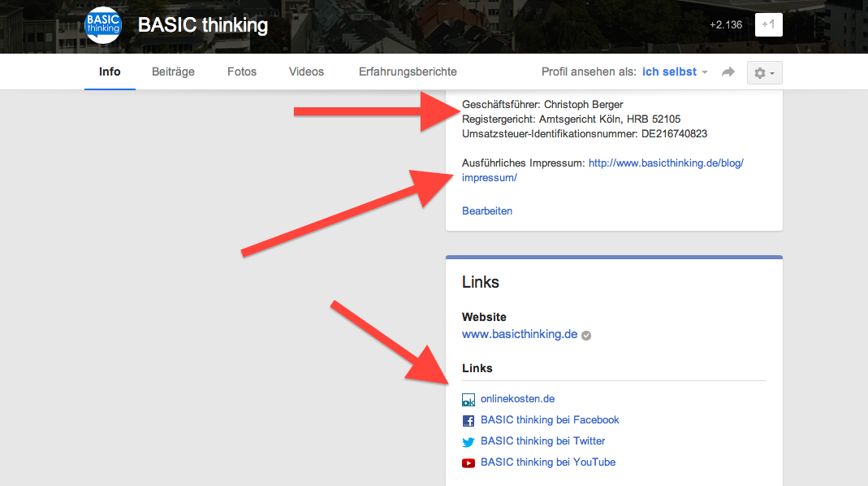Click the Umsatzsteuer-Identifikationsnummer line

pyautogui.click(x=585, y=133)
